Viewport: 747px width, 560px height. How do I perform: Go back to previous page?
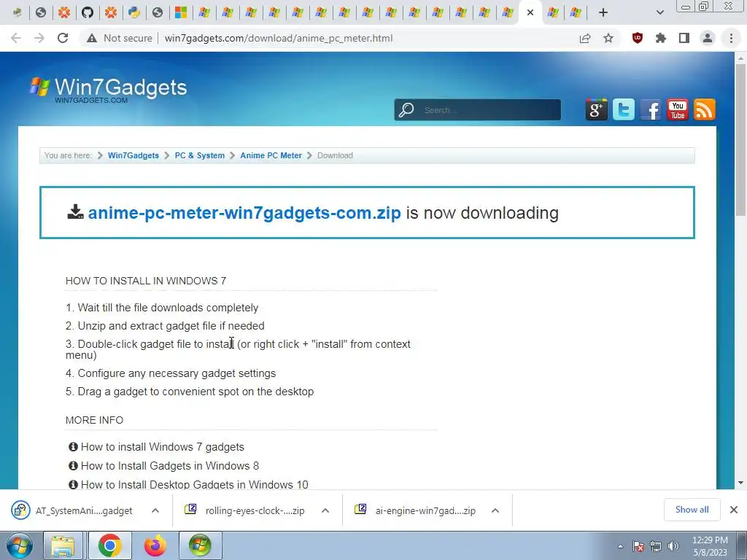16,38
